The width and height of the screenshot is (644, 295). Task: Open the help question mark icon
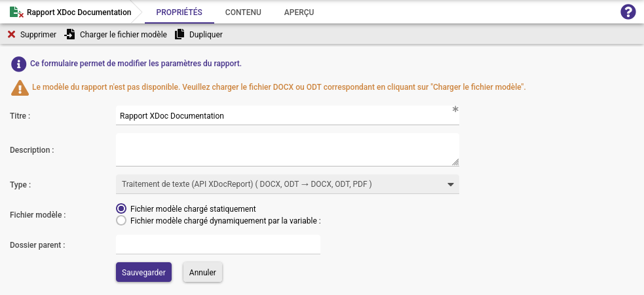pos(628,12)
